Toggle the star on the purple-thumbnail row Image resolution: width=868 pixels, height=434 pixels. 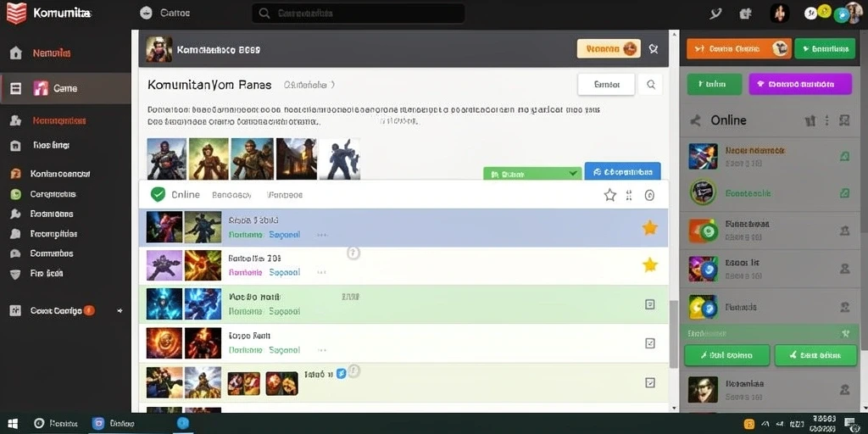tap(649, 265)
